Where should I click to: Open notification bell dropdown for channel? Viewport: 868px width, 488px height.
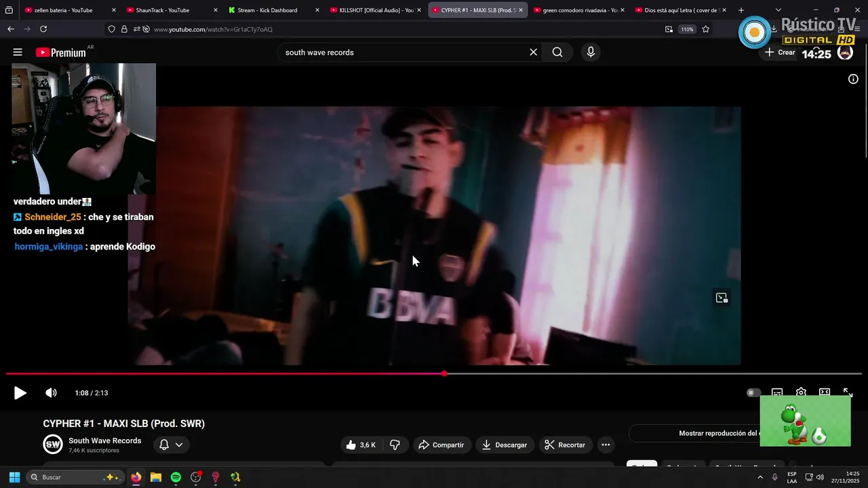(x=170, y=445)
